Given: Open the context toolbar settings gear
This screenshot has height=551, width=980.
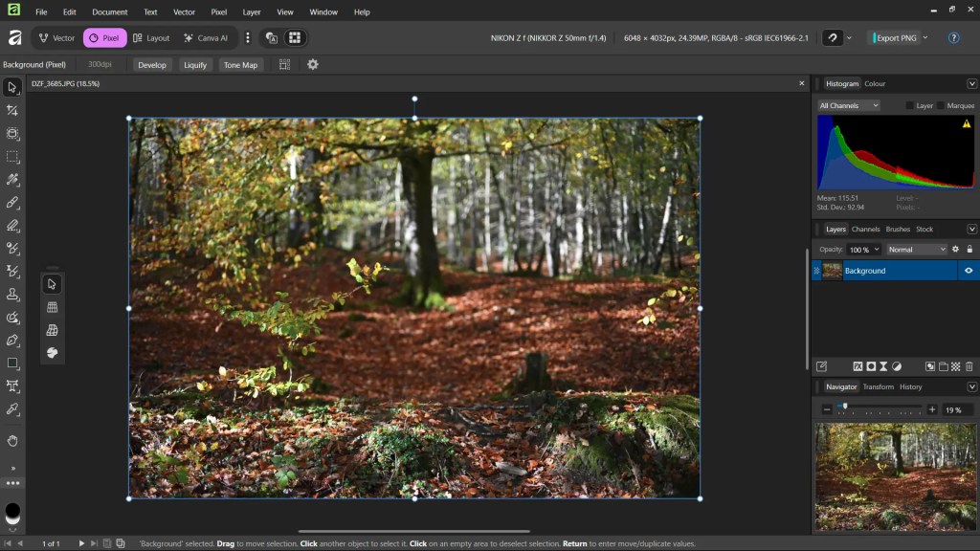Looking at the screenshot, I should coord(312,65).
